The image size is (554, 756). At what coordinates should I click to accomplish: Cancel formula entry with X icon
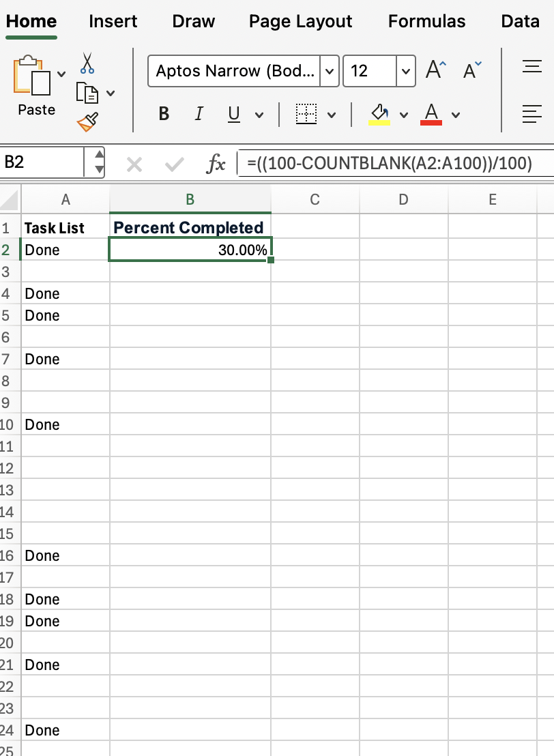pyautogui.click(x=134, y=165)
